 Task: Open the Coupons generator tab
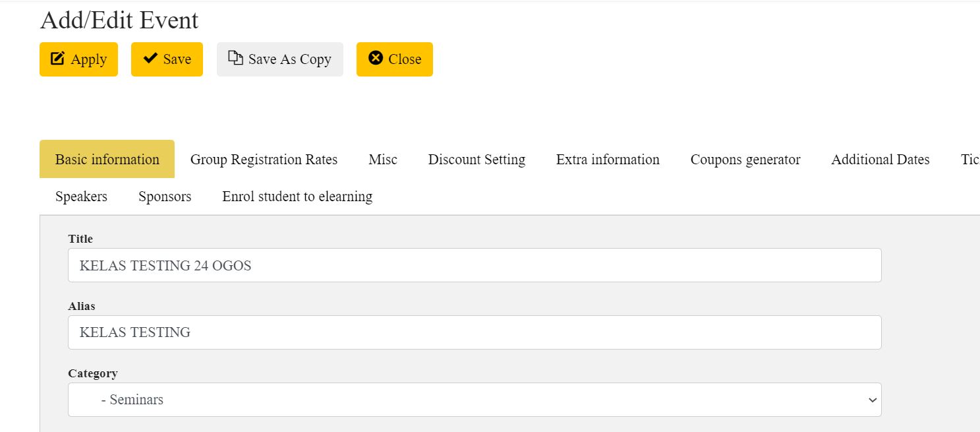745,160
